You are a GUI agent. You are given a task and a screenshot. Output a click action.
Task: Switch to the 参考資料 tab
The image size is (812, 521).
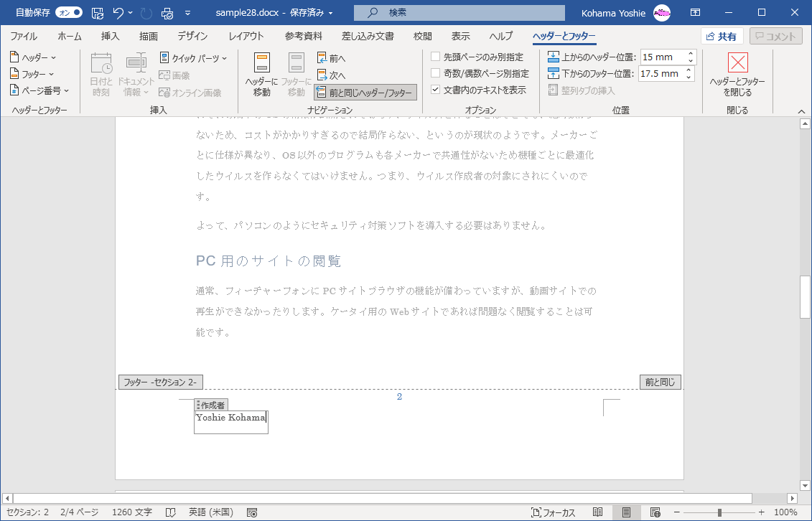click(x=304, y=36)
